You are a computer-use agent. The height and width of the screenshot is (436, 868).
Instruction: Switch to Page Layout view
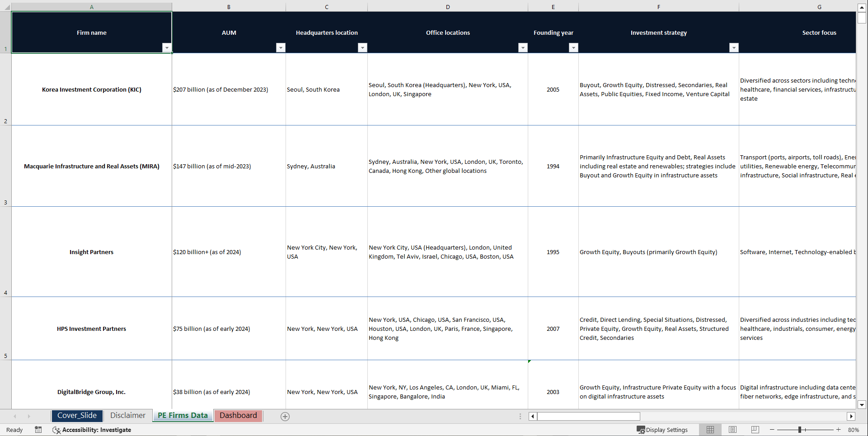[x=732, y=430]
